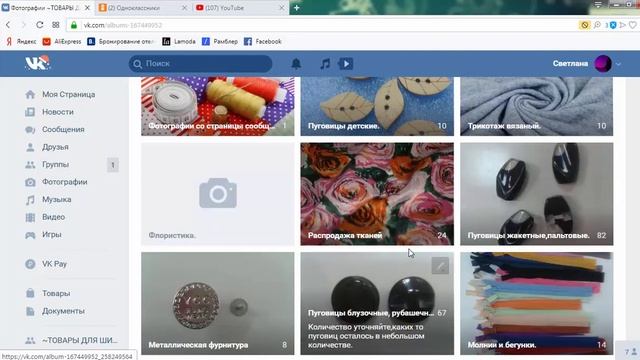Click the bag icon beside Товары
640x360 pixels.
pos(30,293)
